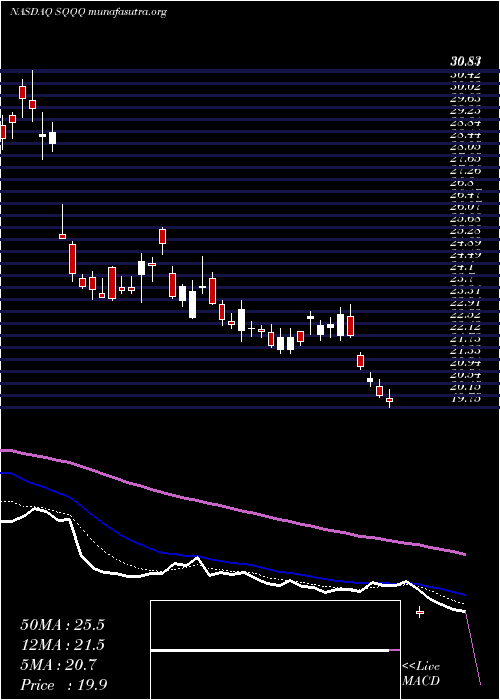
Task: Select the 26.47 price level label
Action: click(x=465, y=195)
